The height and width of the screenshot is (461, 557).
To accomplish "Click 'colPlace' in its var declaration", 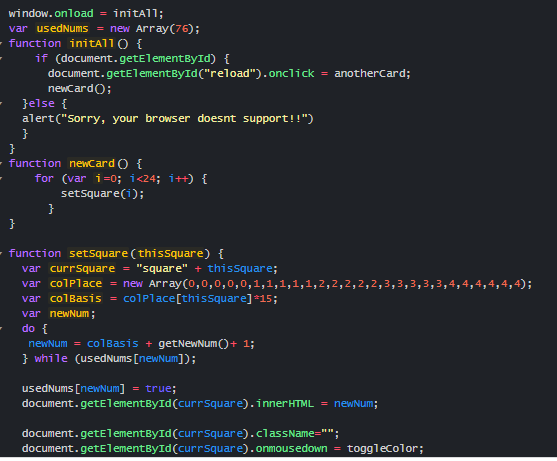I will [76, 283].
